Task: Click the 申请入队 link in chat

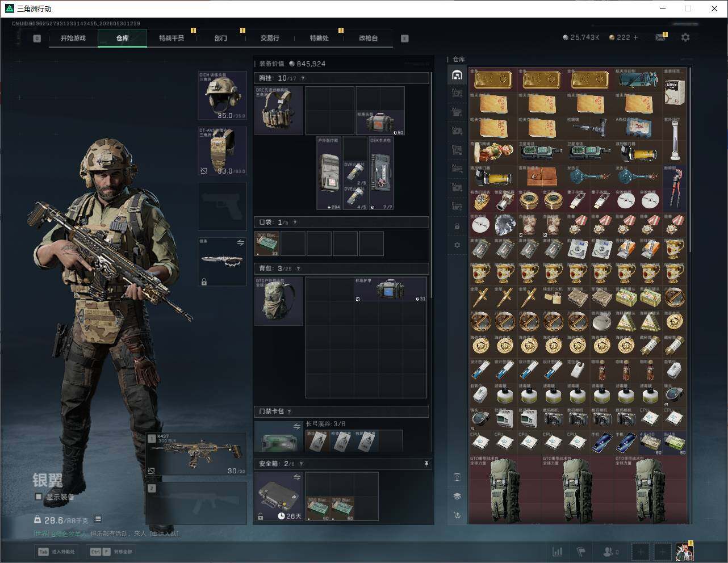Action: click(164, 533)
